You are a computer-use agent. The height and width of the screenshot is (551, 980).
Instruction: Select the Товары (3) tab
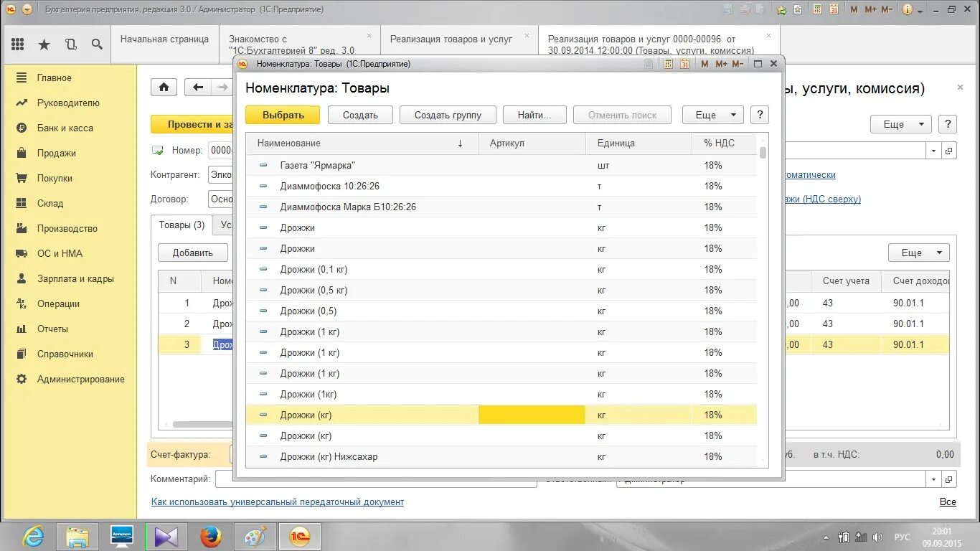point(182,225)
